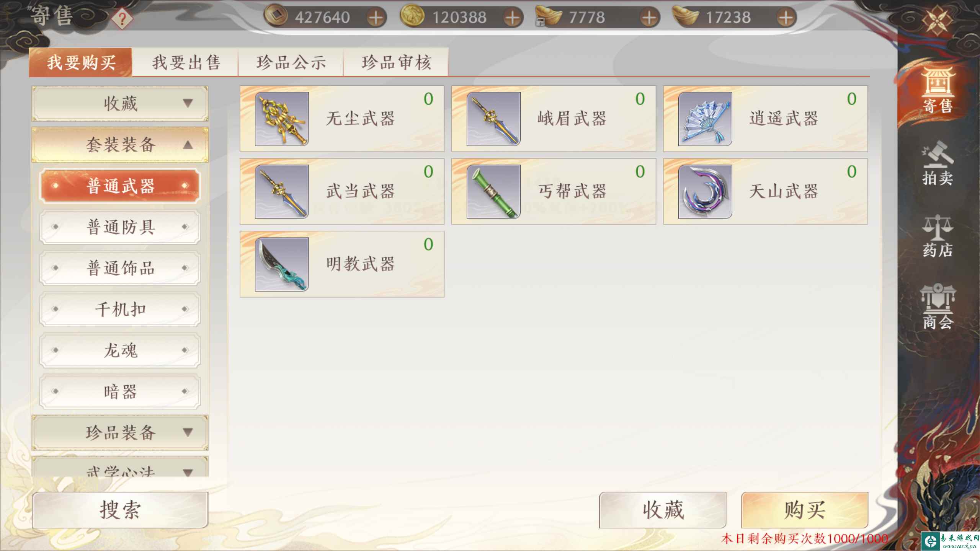Viewport: 980px width, 551px height.
Task: Select the 龙魂 subcategory
Action: [x=120, y=350]
